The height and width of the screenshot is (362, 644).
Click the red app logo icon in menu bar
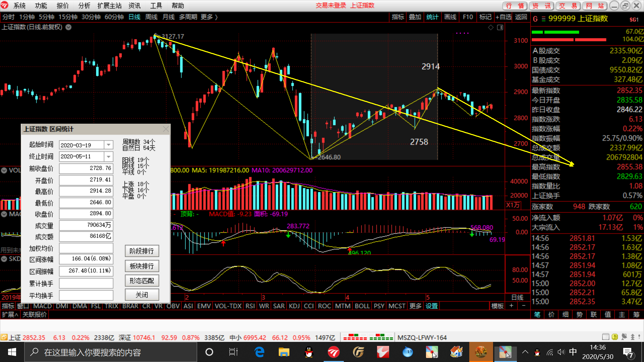4,5
